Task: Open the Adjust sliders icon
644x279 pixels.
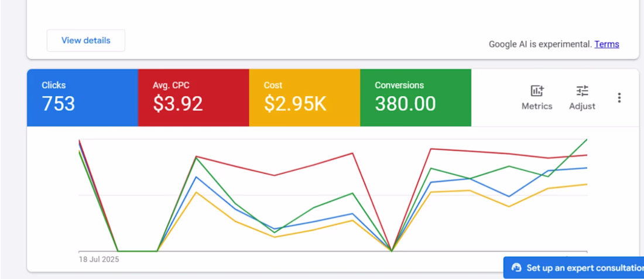Action: [582, 91]
